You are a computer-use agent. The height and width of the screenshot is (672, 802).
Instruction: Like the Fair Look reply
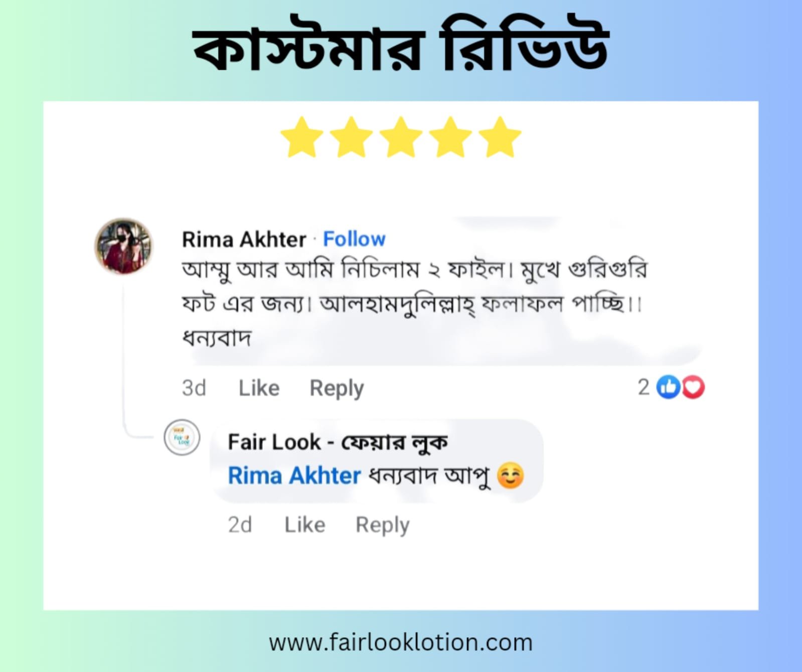point(305,525)
